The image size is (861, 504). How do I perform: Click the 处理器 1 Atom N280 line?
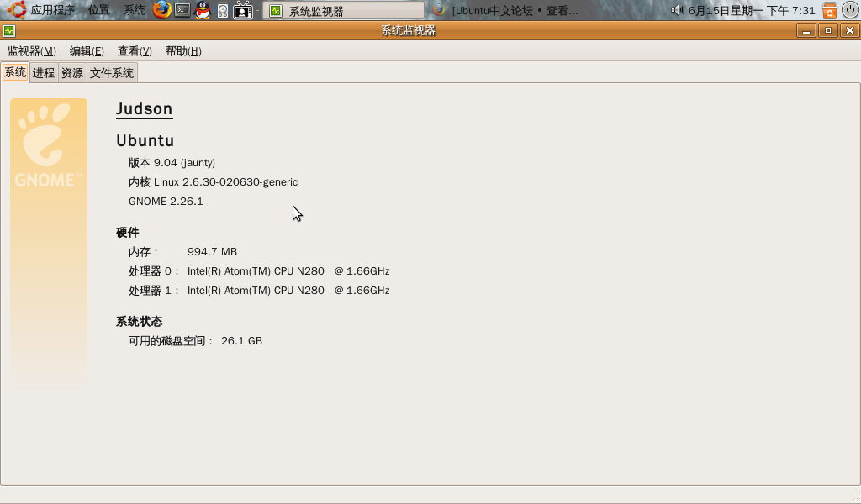(259, 290)
